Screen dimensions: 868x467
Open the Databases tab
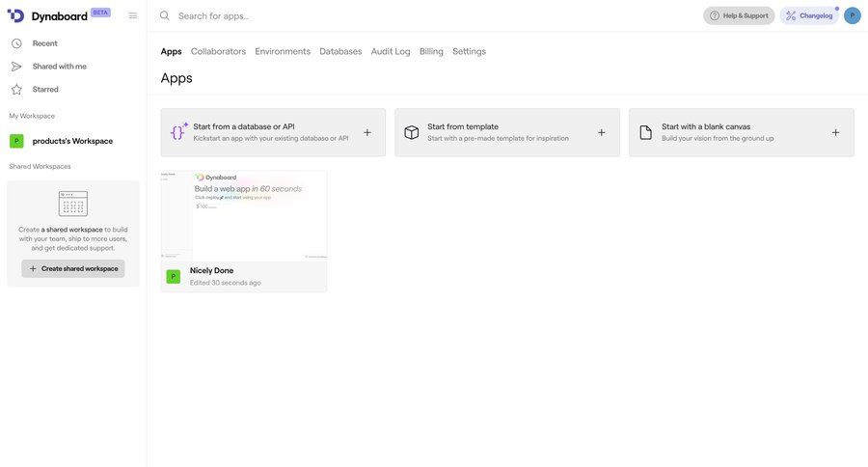pyautogui.click(x=340, y=51)
